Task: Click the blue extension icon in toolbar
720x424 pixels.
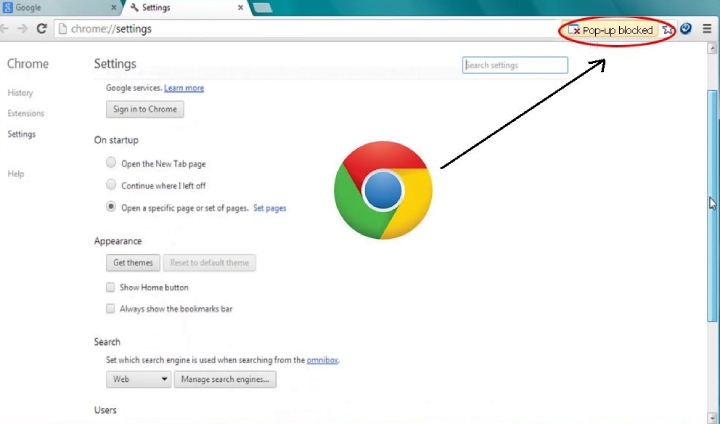Action: (x=686, y=29)
